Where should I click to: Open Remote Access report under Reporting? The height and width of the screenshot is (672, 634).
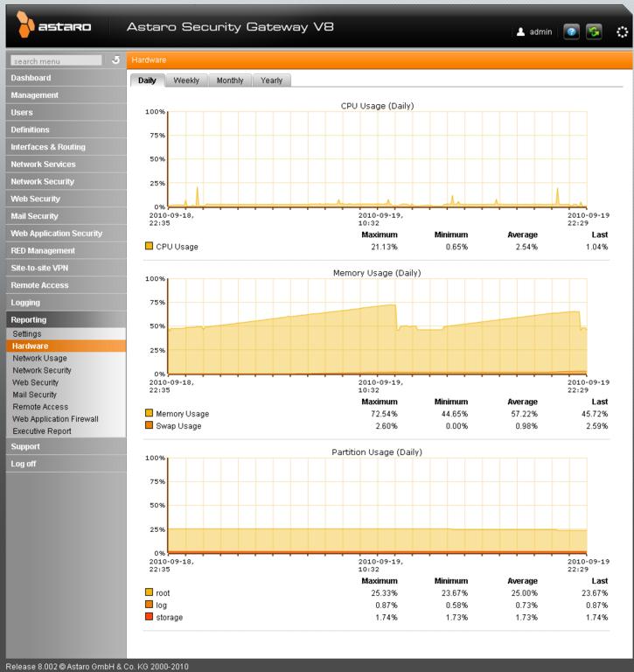(x=66, y=407)
